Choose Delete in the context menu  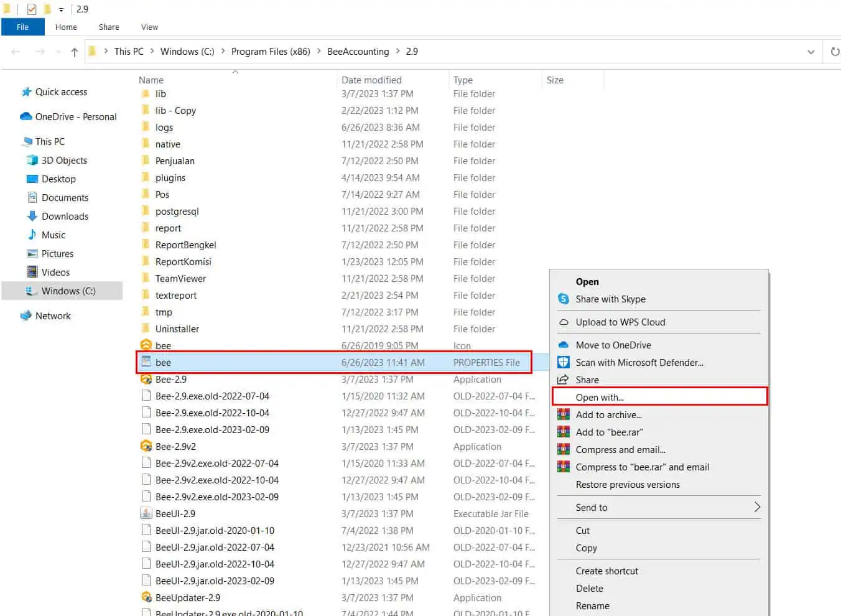coord(590,588)
